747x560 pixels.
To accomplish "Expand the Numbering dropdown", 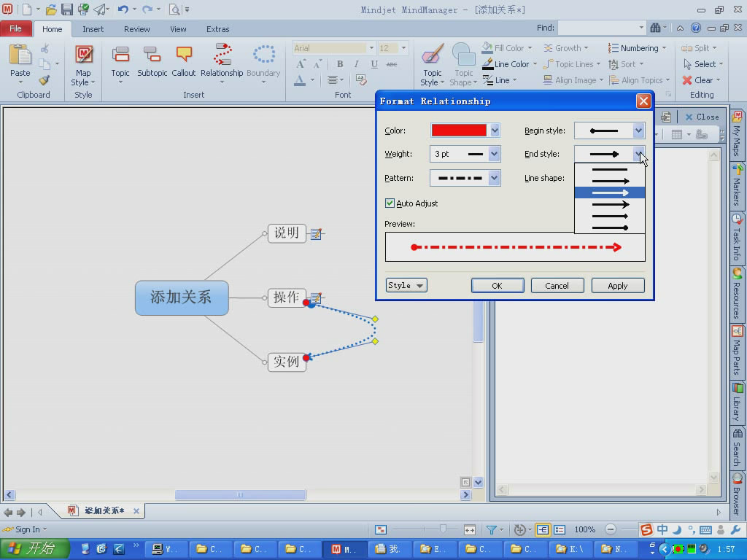I will click(x=664, y=48).
